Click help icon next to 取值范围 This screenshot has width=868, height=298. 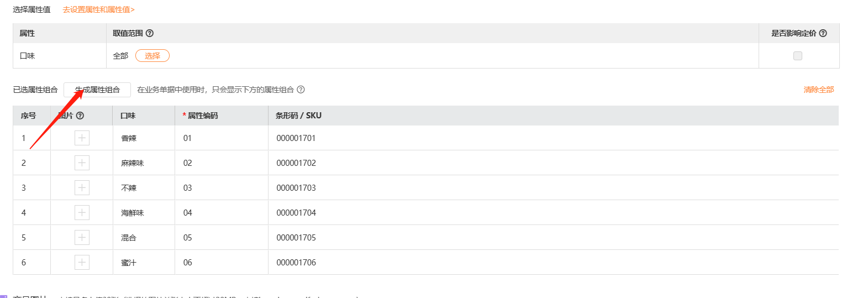click(150, 33)
